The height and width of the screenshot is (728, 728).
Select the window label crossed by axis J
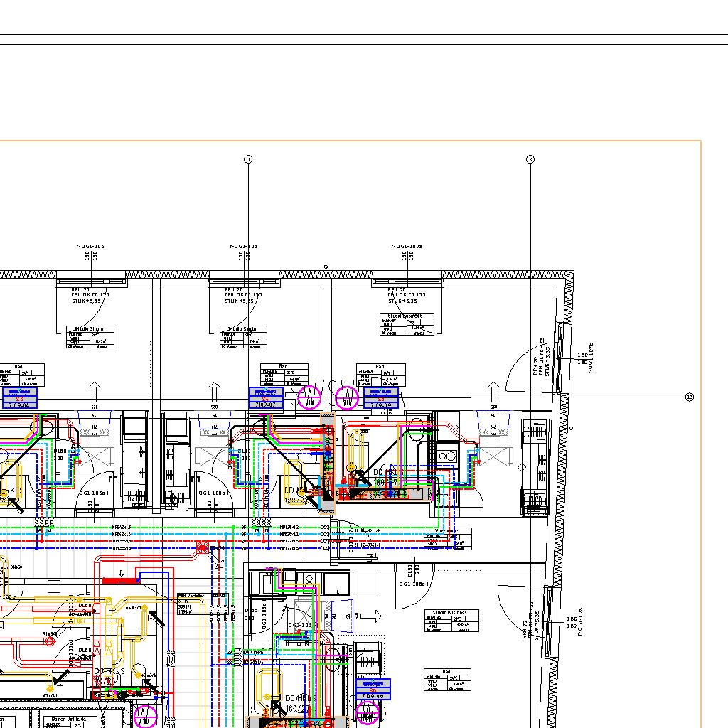coord(244,247)
